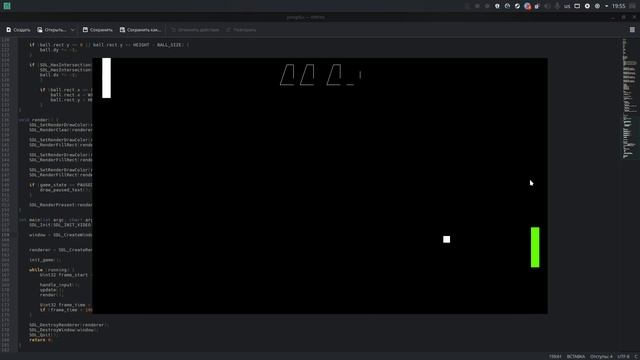Click the dimmed Отменить действие (Undo) button
This screenshot has width=640, height=360.
[x=195, y=30]
